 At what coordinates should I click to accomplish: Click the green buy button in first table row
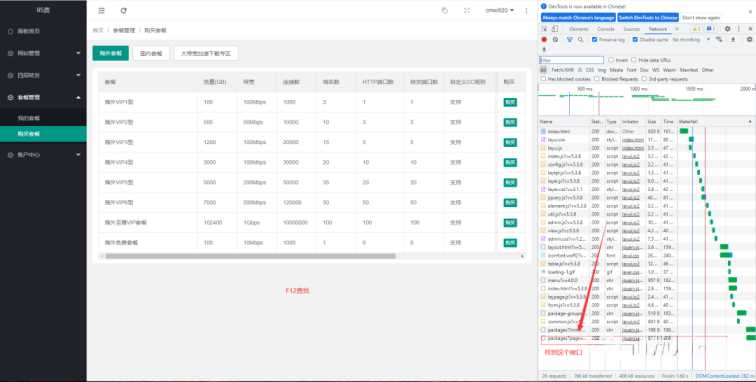coord(510,102)
